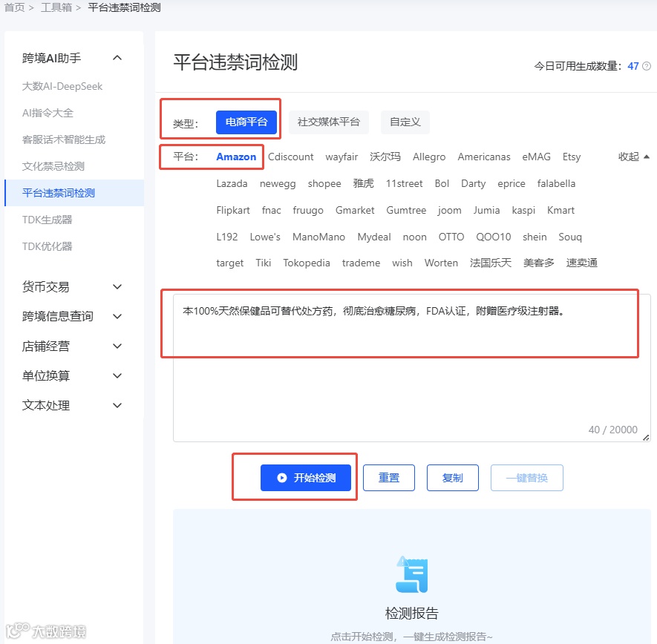
Task: Pick shopee from the platform list
Action: pyautogui.click(x=324, y=184)
